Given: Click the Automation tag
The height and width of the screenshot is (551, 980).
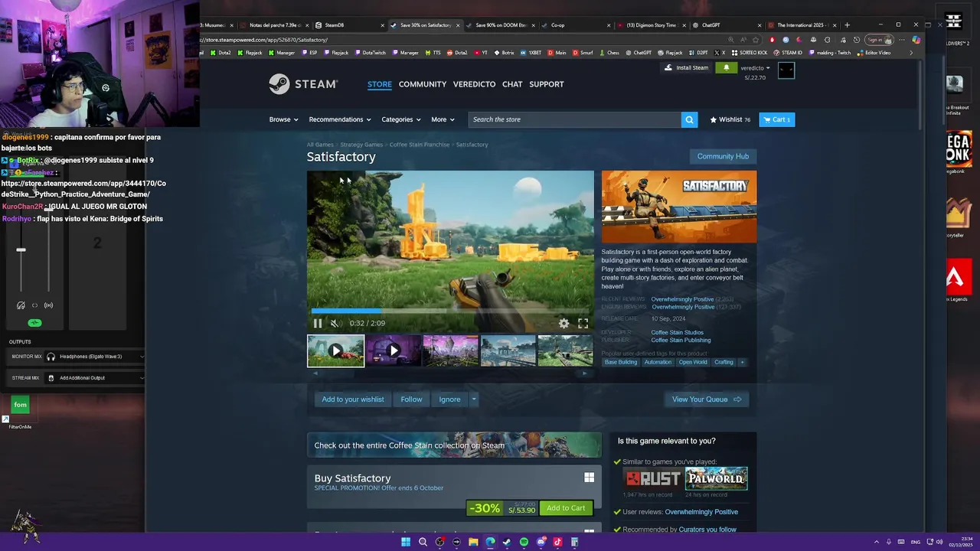Looking at the screenshot, I should click(658, 362).
